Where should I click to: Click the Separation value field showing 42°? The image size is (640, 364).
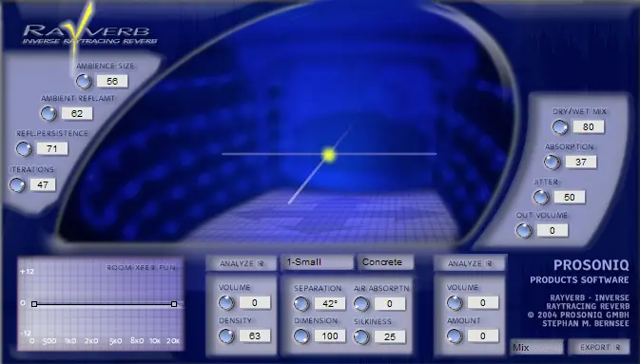[x=330, y=303]
